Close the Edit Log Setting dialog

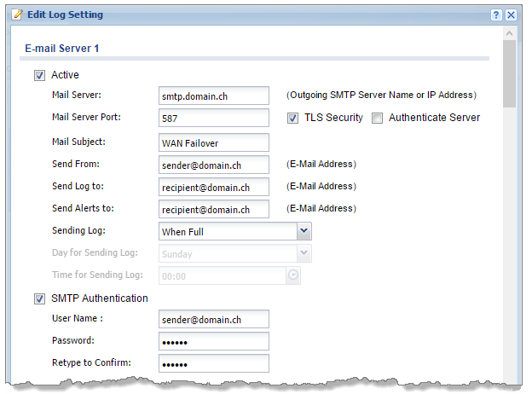[511, 15]
